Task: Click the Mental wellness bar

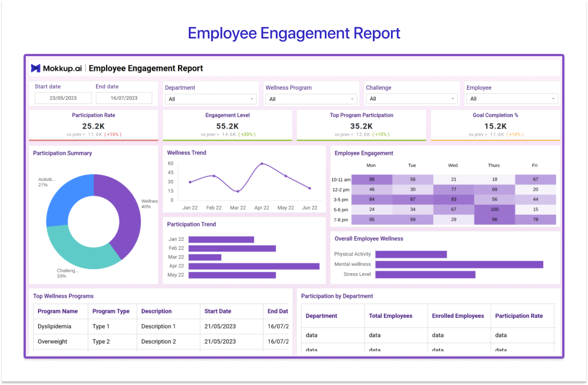Action: (459, 265)
